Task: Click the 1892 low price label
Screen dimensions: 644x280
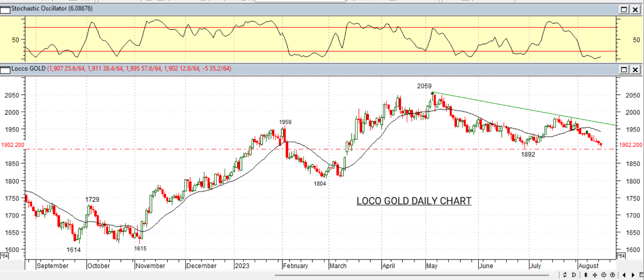Action: tap(528, 154)
